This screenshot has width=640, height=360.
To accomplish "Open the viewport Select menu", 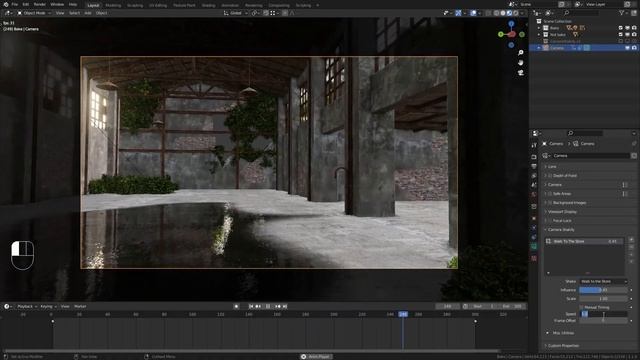I will point(74,13).
